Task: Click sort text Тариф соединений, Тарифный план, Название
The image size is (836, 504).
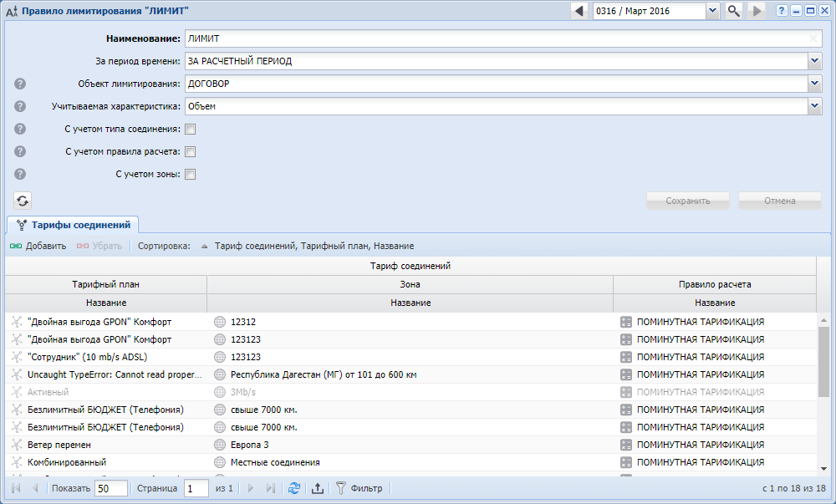Action: 314,246
